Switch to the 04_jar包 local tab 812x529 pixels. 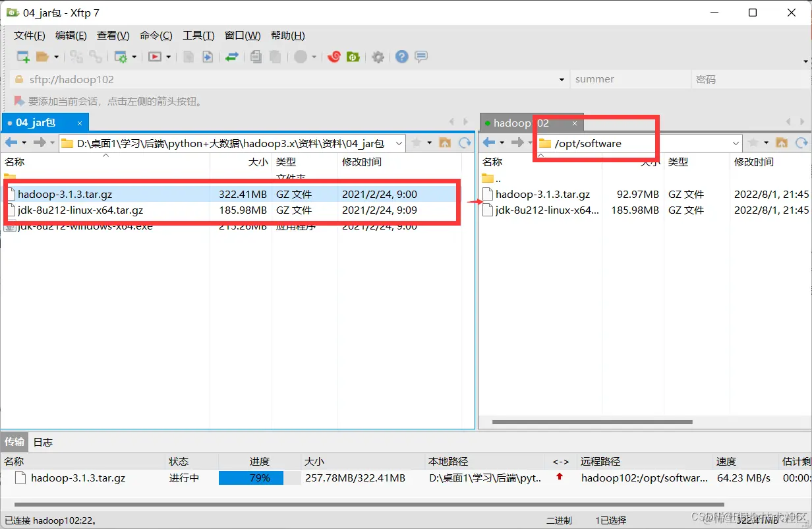(x=43, y=122)
